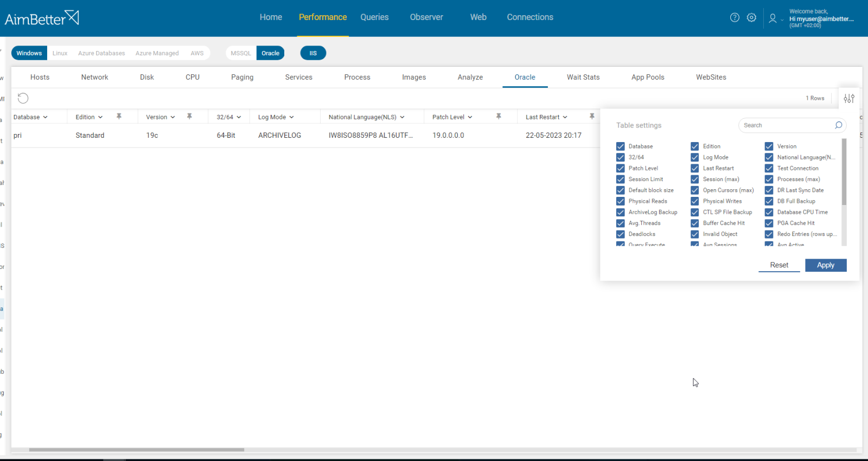Viewport: 868px width, 461px height.
Task: Open the National Language(NLS) column dropdown
Action: (402, 117)
